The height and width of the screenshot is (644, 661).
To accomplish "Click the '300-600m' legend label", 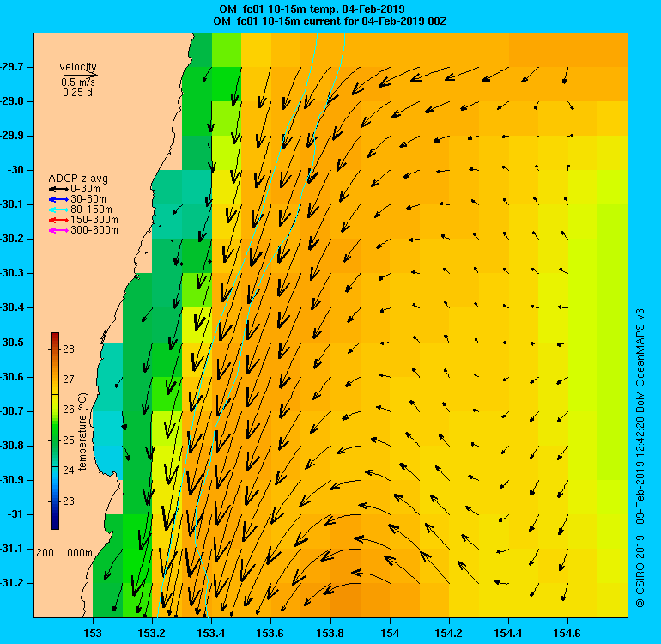I will coord(94,230).
